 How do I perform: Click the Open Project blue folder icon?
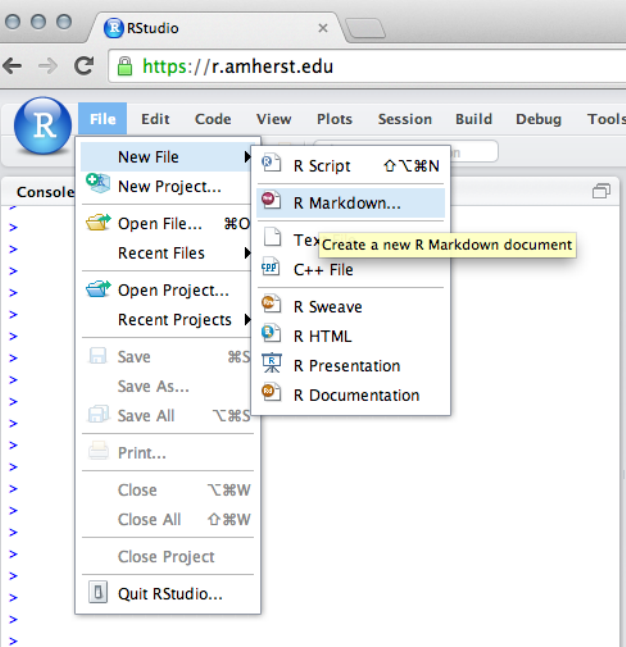click(98, 288)
